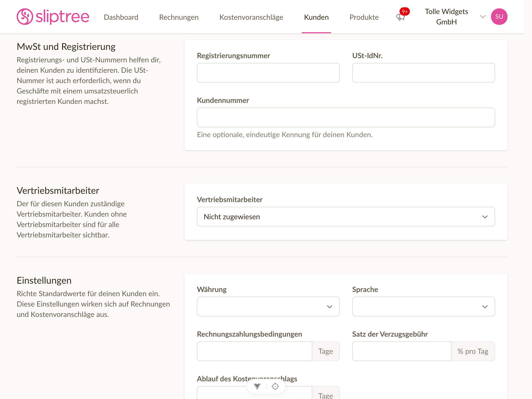This screenshot has width=532, height=399.
Task: Switch to Produkte tab
Action: coord(364,17)
